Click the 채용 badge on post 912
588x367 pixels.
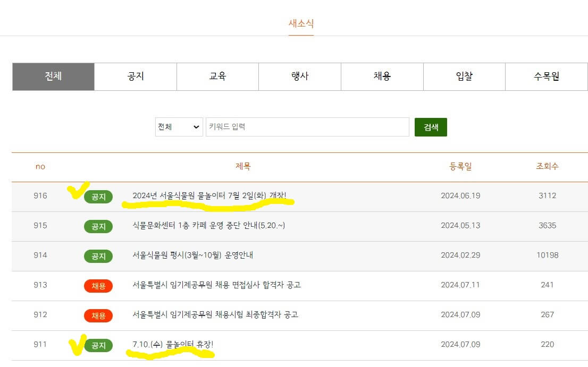pyautogui.click(x=98, y=315)
